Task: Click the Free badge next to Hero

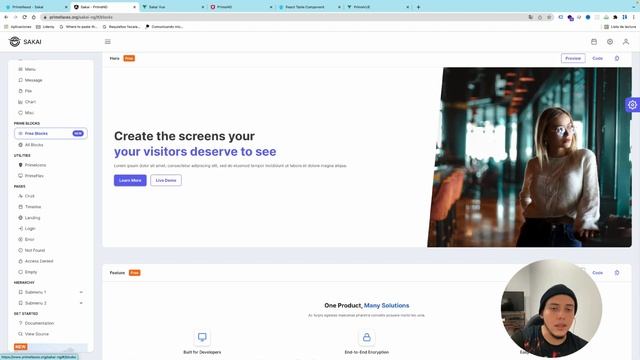Action: coord(129,58)
